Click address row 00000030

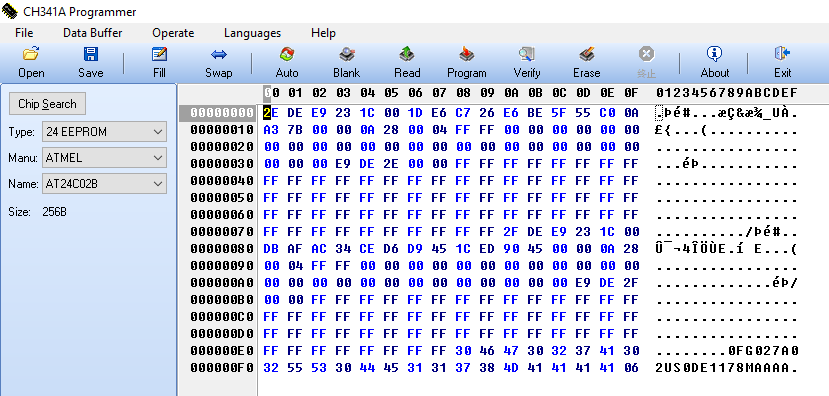click(222, 163)
